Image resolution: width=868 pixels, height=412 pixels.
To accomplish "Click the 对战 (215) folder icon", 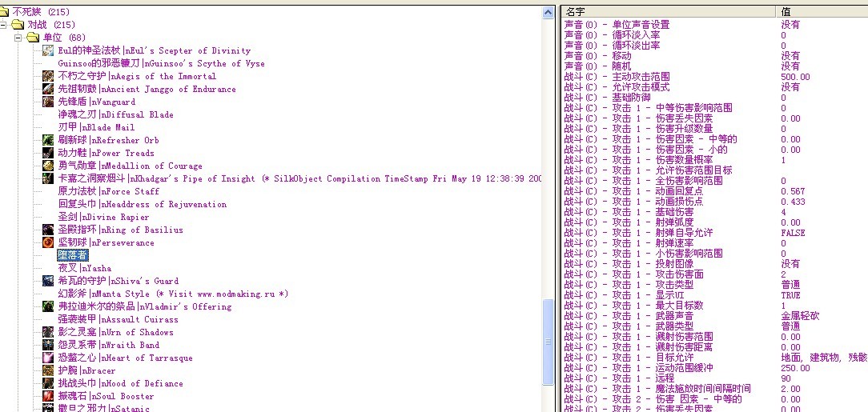I will point(18,24).
